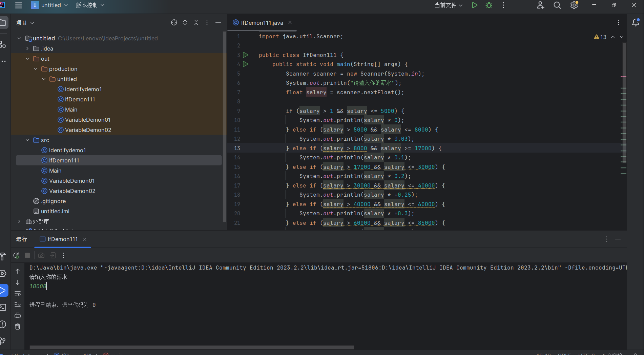The width and height of the screenshot is (644, 355).
Task: Expand the .idea folder
Action: pyautogui.click(x=27, y=48)
